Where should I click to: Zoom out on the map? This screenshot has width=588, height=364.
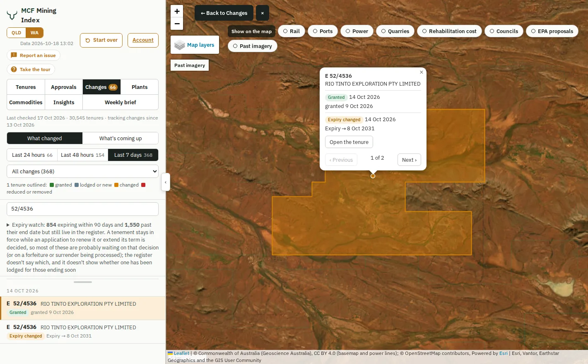[x=177, y=24]
